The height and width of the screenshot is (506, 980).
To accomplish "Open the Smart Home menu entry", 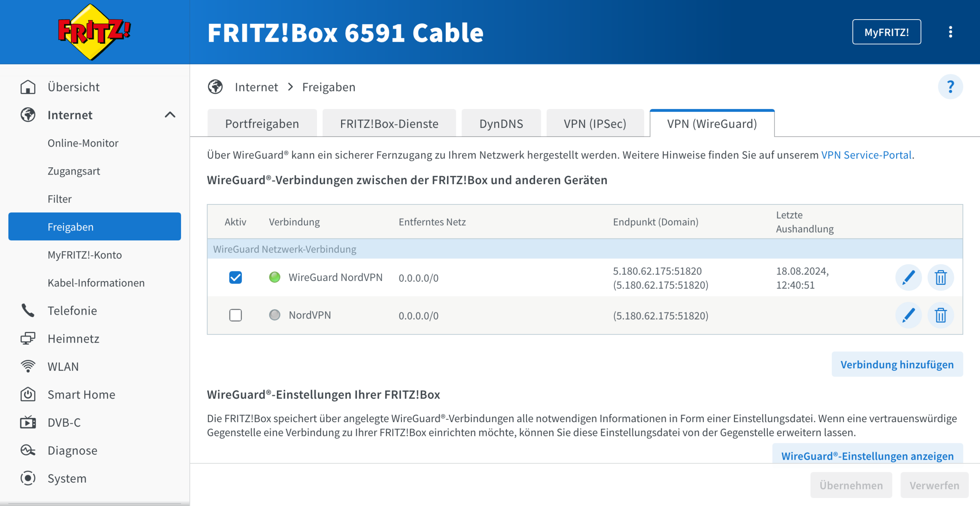I will [82, 394].
